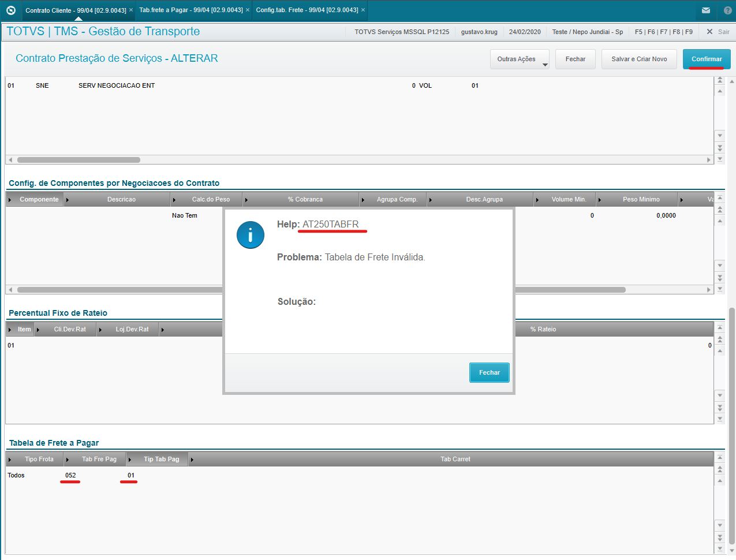Click the gustavo.krug user name
Screen dimensions: 736x560
coord(479,32)
